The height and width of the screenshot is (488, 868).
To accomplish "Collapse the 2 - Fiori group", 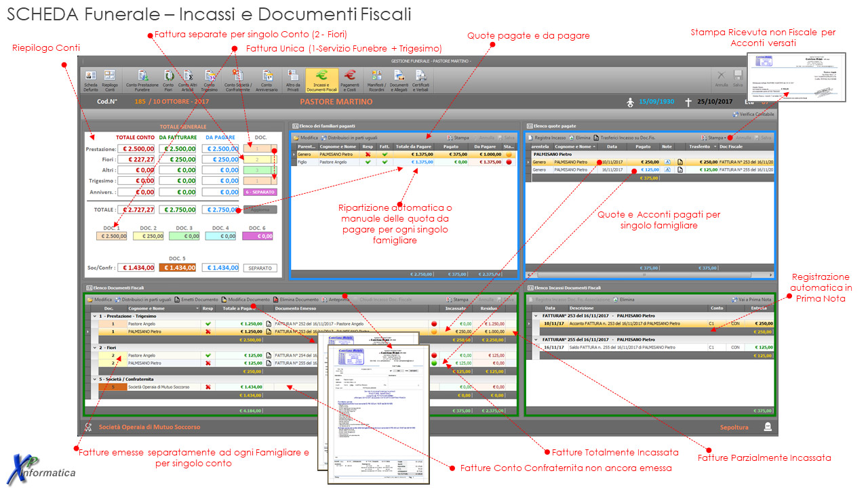I will (x=94, y=348).
